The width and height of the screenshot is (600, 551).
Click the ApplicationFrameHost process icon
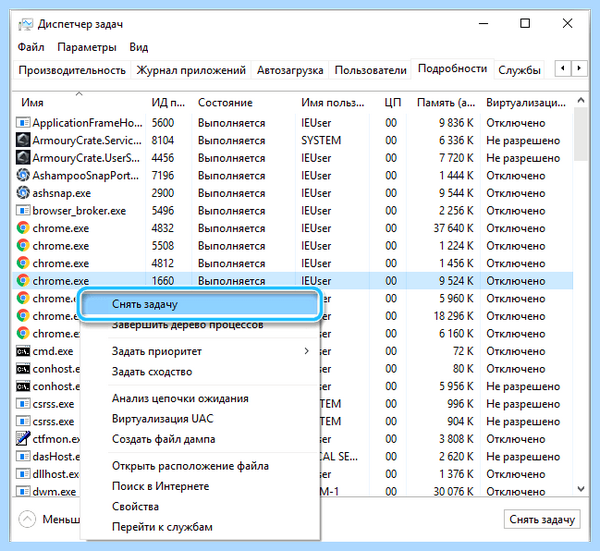click(x=23, y=123)
